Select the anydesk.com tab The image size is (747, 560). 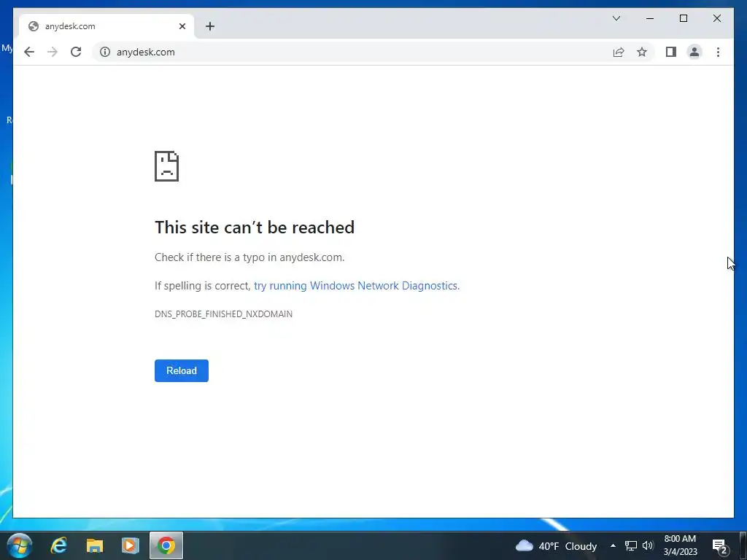[x=107, y=26]
